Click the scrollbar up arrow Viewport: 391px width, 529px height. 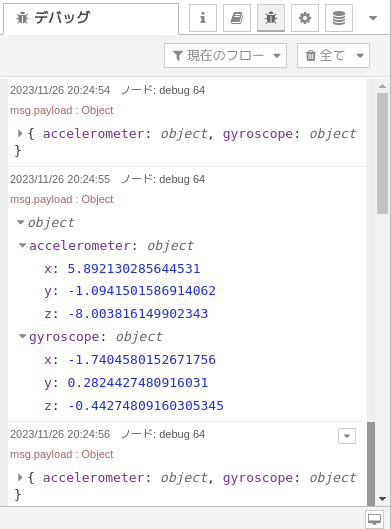[x=382, y=86]
